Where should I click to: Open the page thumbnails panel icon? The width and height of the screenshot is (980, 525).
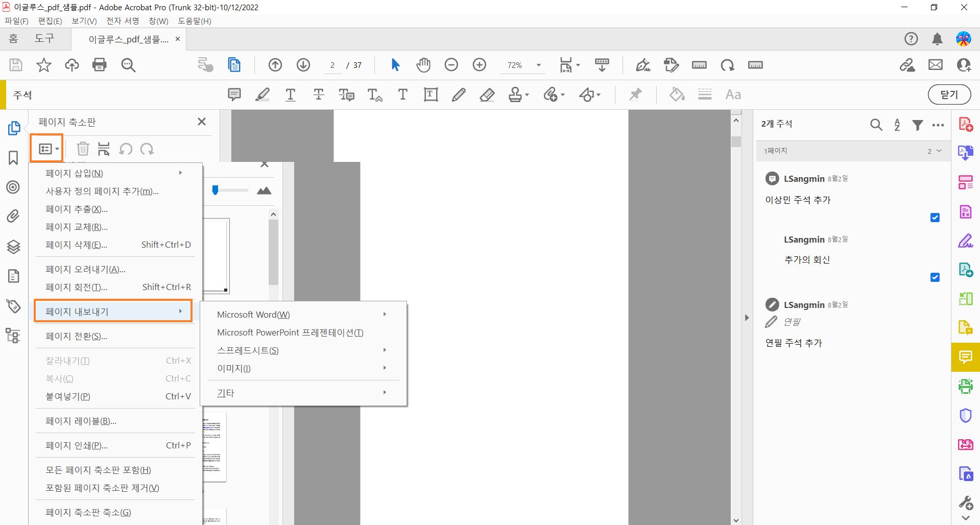14,128
